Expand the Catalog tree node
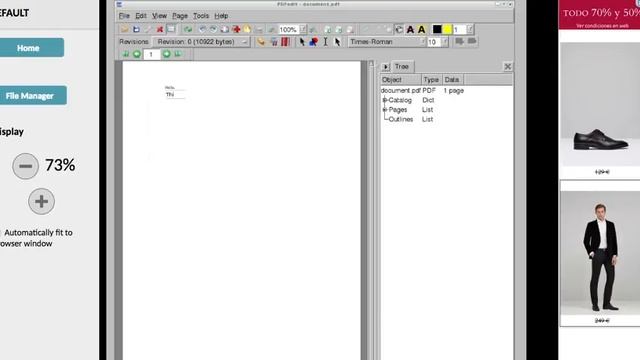 click(384, 100)
